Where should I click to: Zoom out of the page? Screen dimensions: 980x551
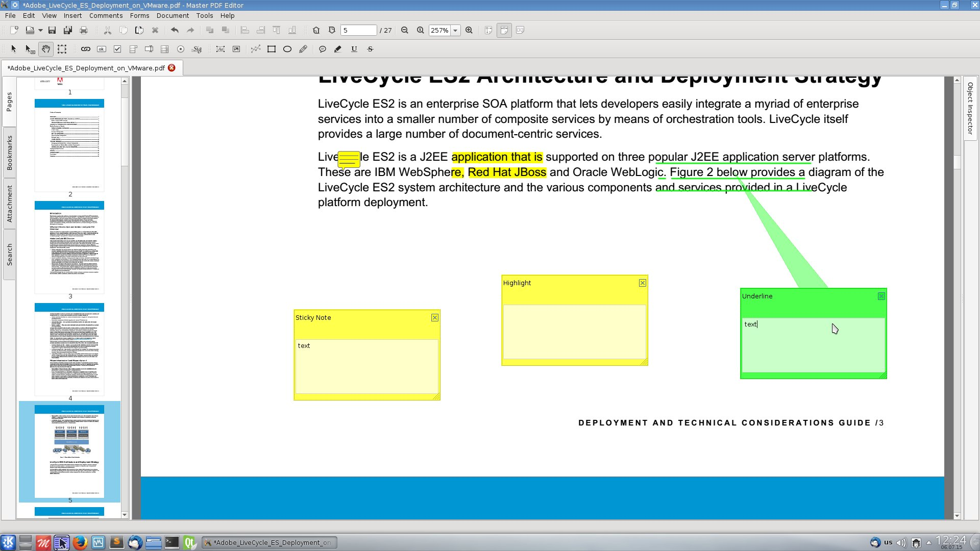[x=405, y=30]
